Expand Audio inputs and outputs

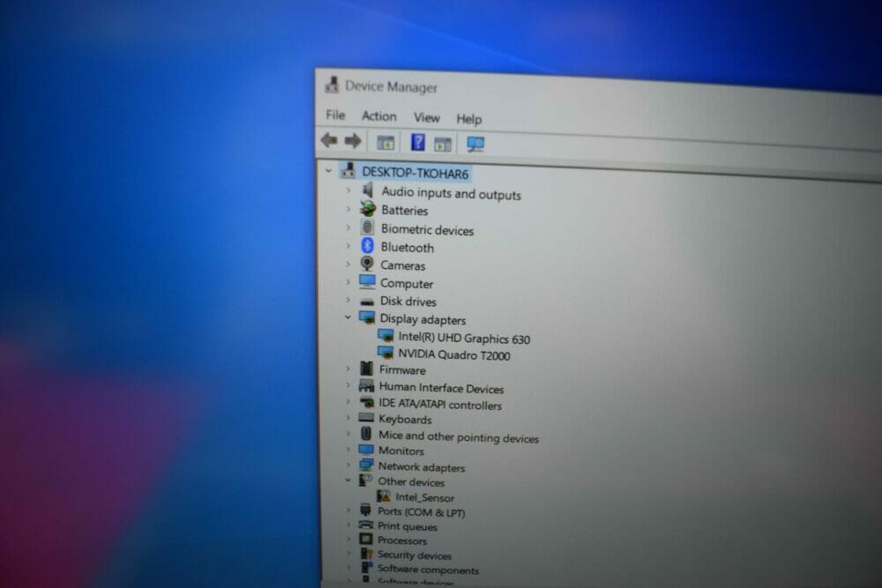(348, 190)
